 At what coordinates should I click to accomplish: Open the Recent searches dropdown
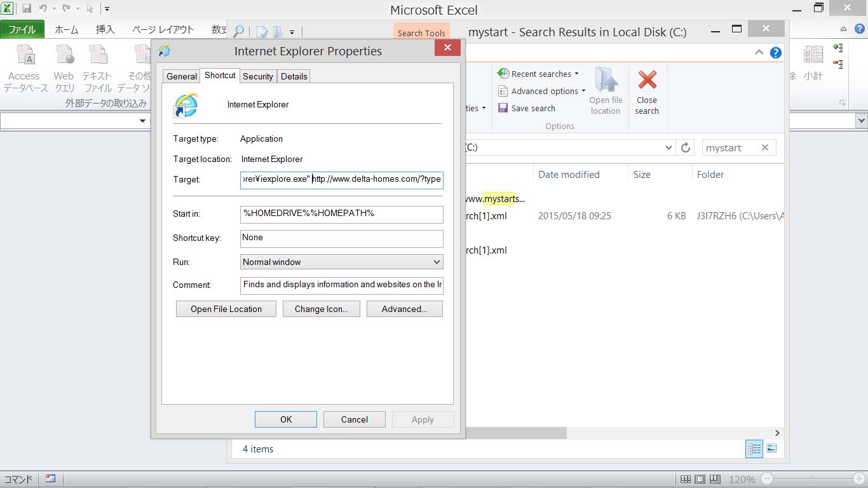pos(538,74)
